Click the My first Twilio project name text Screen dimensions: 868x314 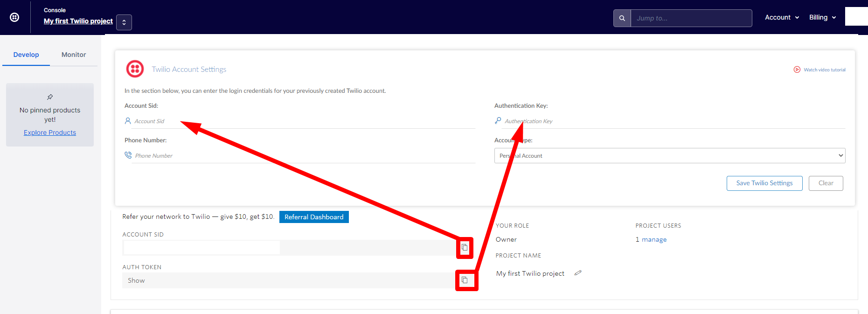click(x=530, y=273)
